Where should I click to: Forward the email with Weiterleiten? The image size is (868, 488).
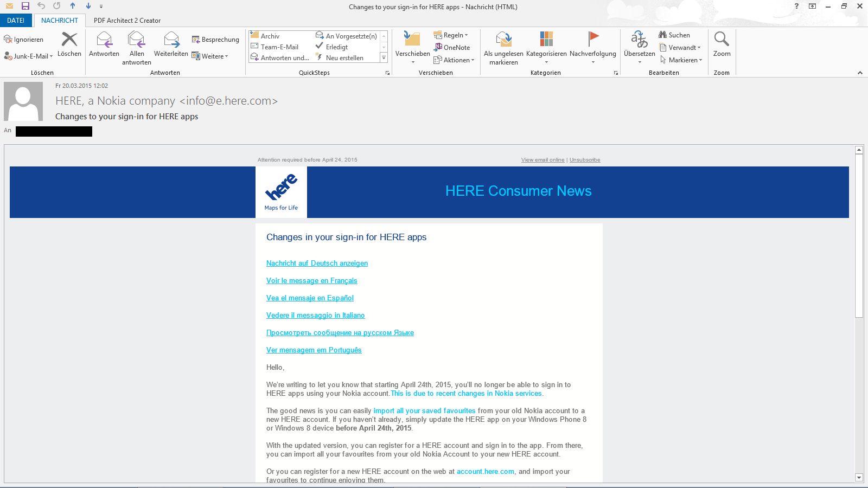point(171,44)
